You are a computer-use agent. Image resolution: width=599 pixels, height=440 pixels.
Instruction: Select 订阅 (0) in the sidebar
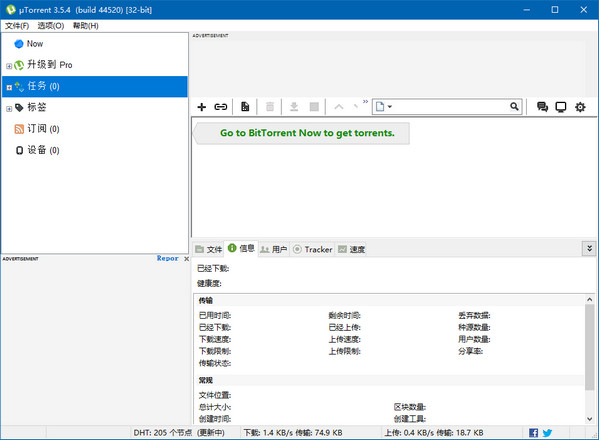click(x=37, y=129)
